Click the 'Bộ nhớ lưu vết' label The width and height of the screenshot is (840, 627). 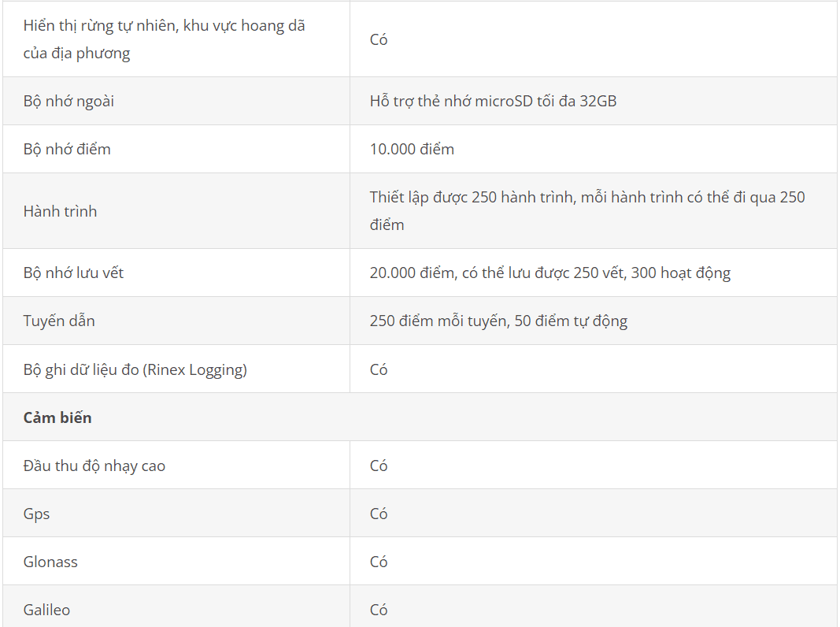[73, 273]
